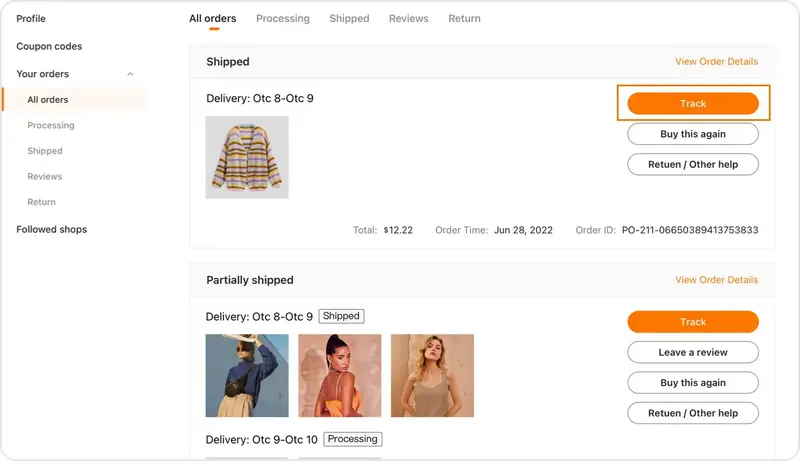800x461 pixels.
Task: Select Processing under Your orders in sidebar
Action: pyautogui.click(x=51, y=125)
